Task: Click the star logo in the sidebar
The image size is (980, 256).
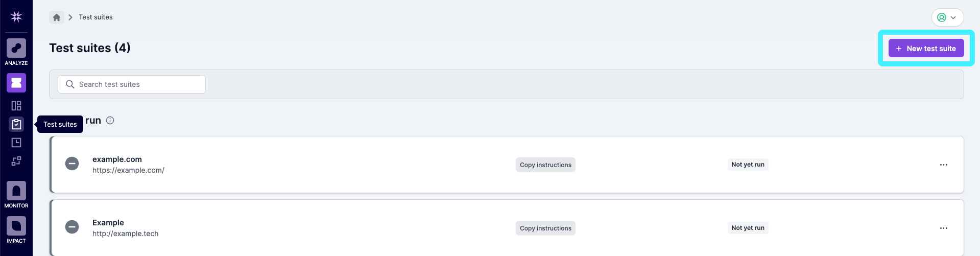Action: (16, 17)
